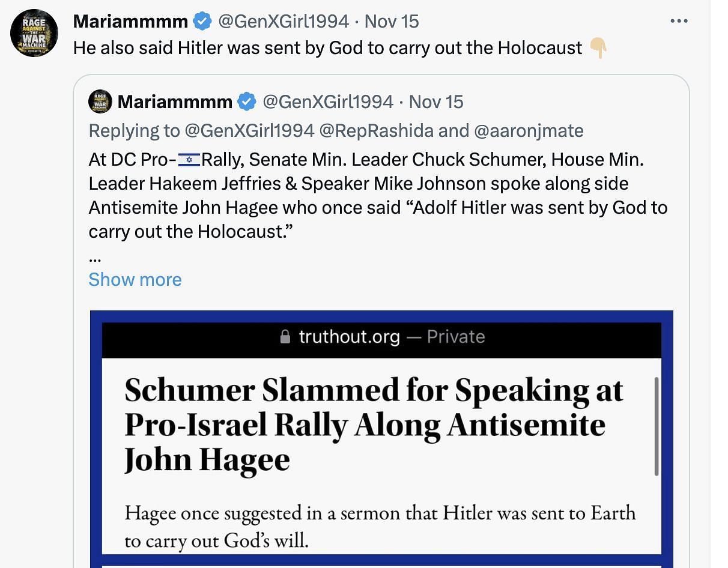Open the Nov 15 timestamp of top tweet
The height and width of the screenshot is (568, 728).
392,22
